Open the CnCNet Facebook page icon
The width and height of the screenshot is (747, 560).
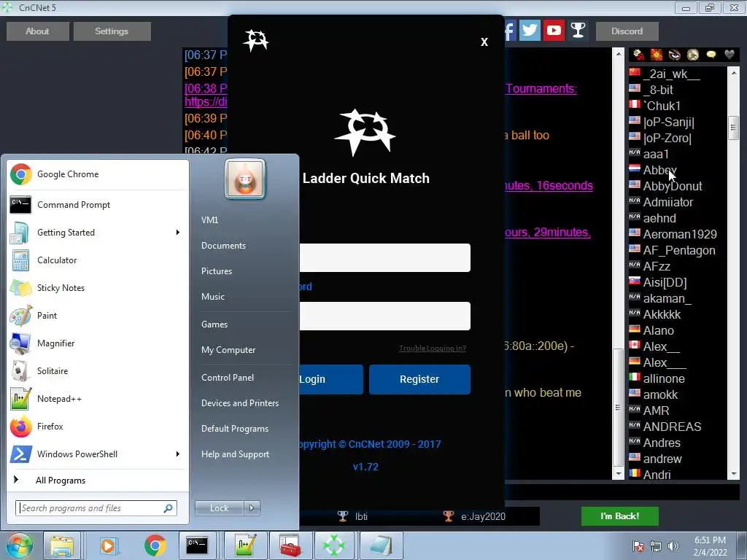[509, 31]
